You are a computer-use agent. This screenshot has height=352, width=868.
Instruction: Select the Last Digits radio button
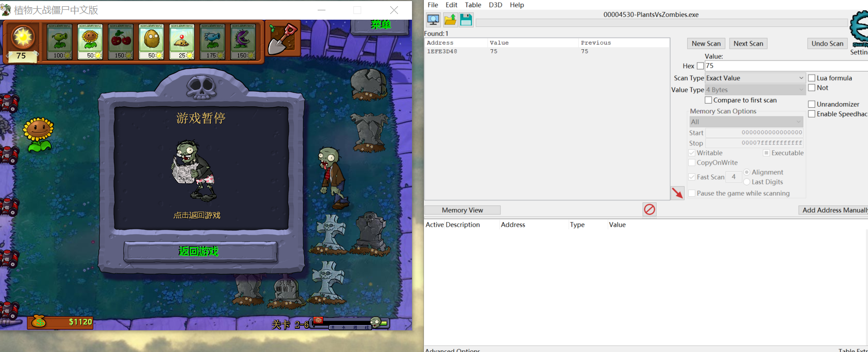pos(746,182)
